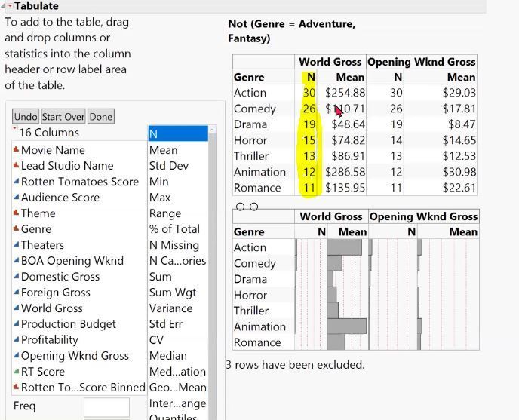Click the $22.61 Romance opening mean cell
The width and height of the screenshot is (519, 420).
point(459,188)
